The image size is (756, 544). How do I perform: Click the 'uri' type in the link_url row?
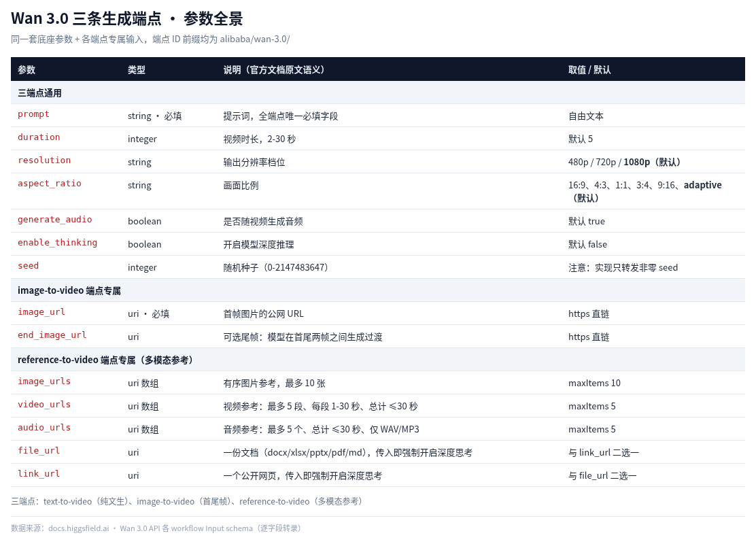point(133,476)
